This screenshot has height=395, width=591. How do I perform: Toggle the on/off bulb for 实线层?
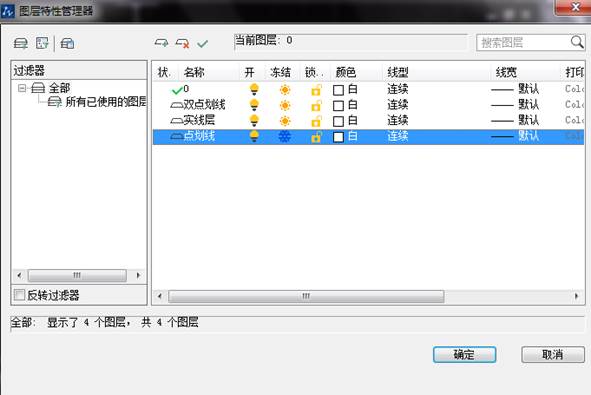[x=254, y=121]
